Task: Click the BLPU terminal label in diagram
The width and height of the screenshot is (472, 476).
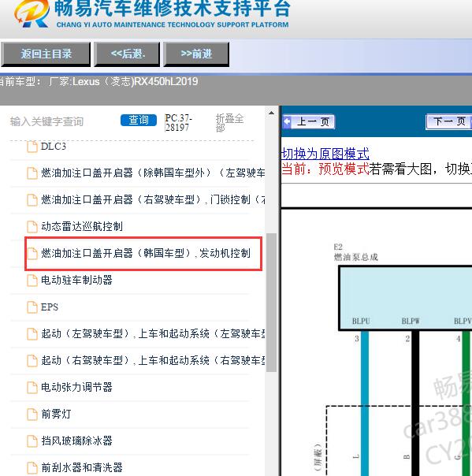Action: pyautogui.click(x=361, y=322)
